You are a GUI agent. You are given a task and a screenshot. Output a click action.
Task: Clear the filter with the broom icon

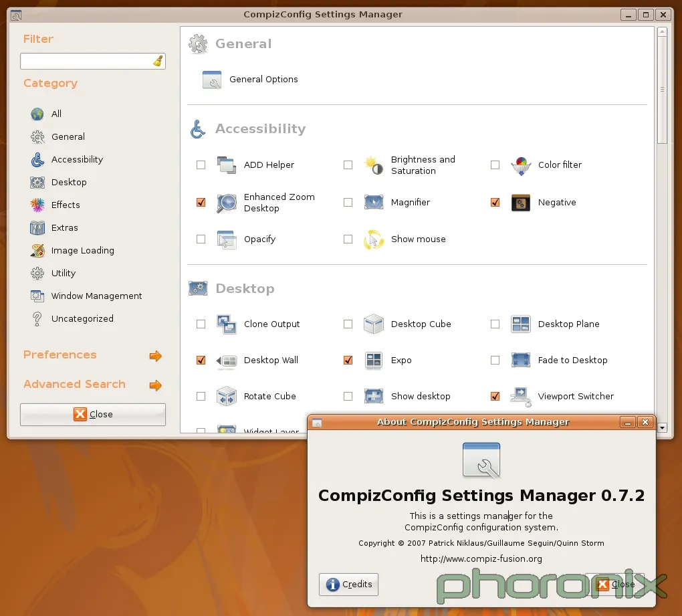158,62
